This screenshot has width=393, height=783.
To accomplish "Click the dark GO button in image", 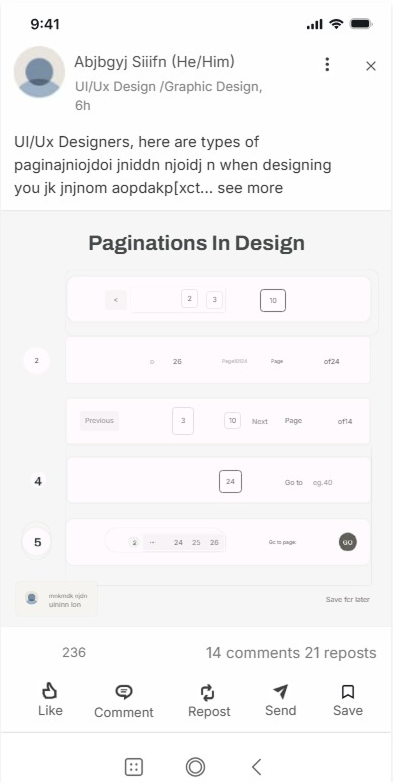I will point(348,542).
